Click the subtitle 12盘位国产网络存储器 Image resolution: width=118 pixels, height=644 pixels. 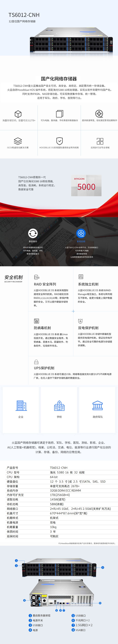pos(22,21)
